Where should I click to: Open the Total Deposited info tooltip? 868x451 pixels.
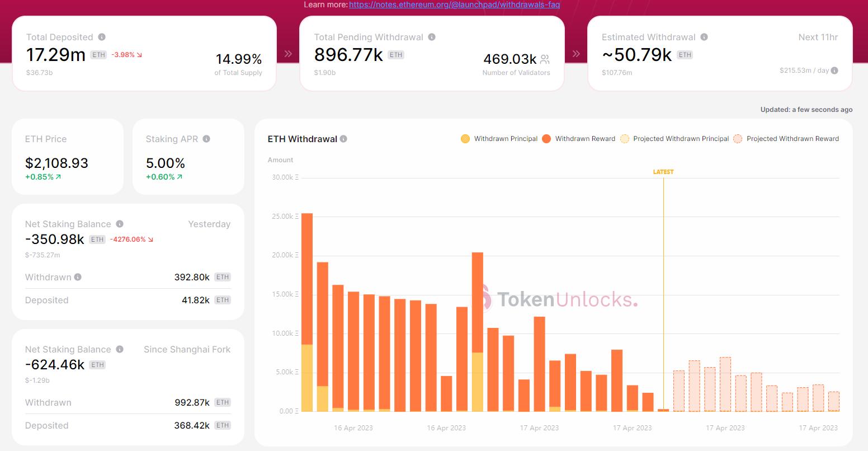102,37
